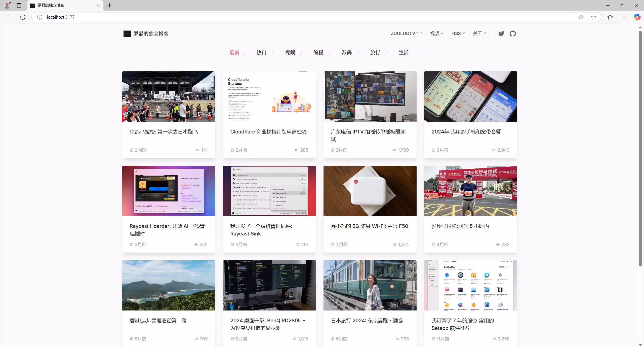Expand the 视频 dropdown in header
This screenshot has height=347, width=644.
pos(437,33)
